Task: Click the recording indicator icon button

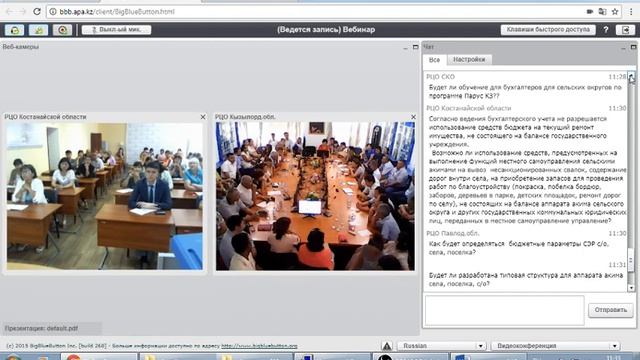Action: (x=62, y=30)
